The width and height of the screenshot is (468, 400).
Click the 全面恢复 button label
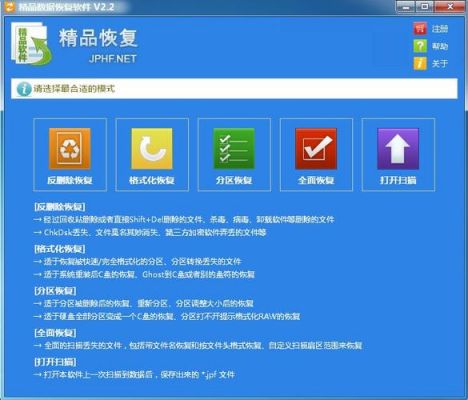pos(316,180)
